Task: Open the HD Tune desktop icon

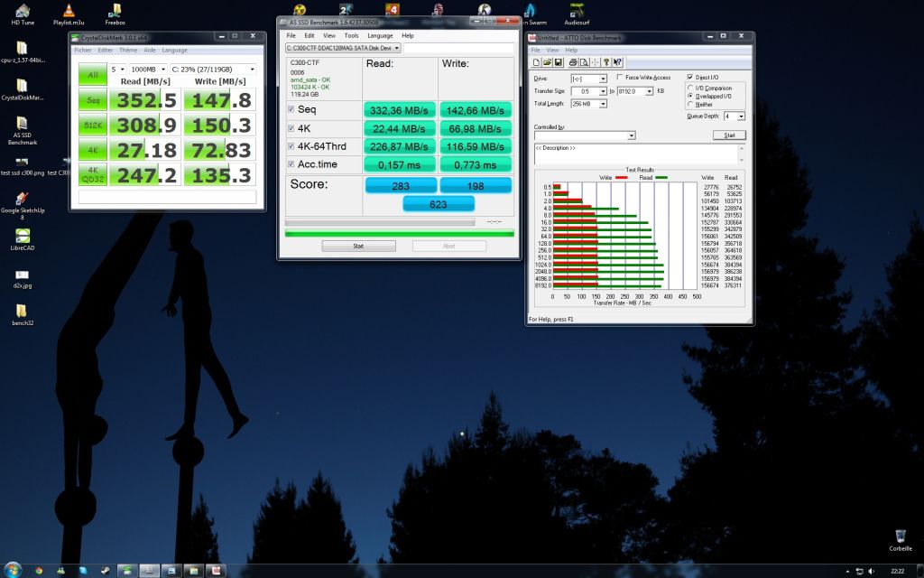Action: pos(23,14)
